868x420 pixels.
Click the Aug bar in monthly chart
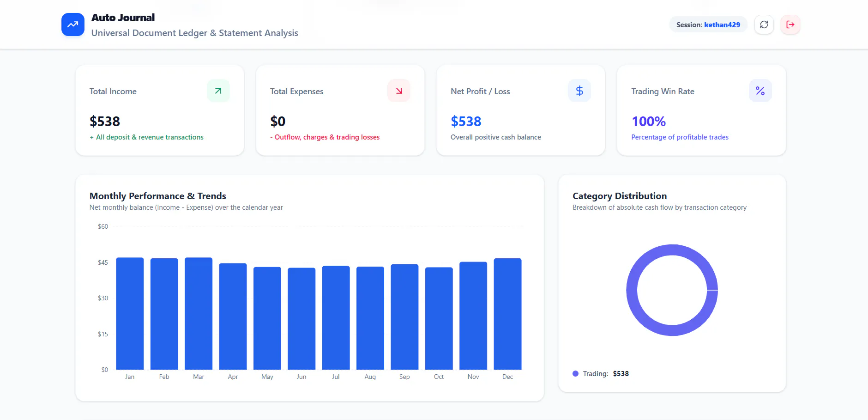[x=370, y=318]
